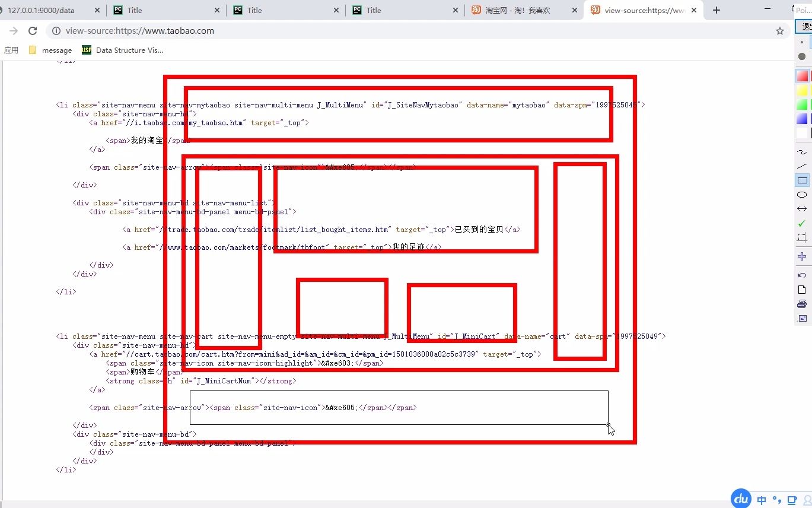Click the 退出 exit button in the pointer toolbar

pyautogui.click(x=804, y=27)
